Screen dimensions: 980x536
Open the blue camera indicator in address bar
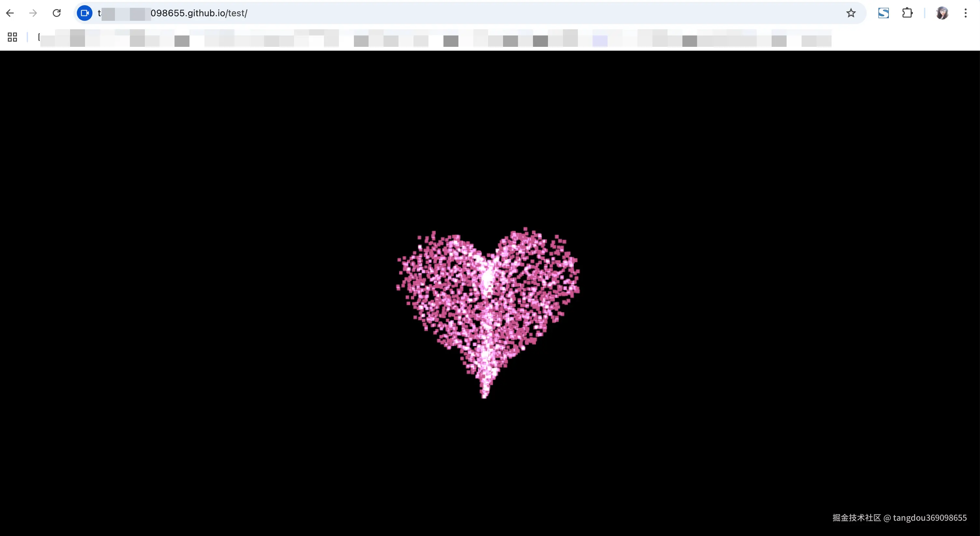pyautogui.click(x=84, y=13)
